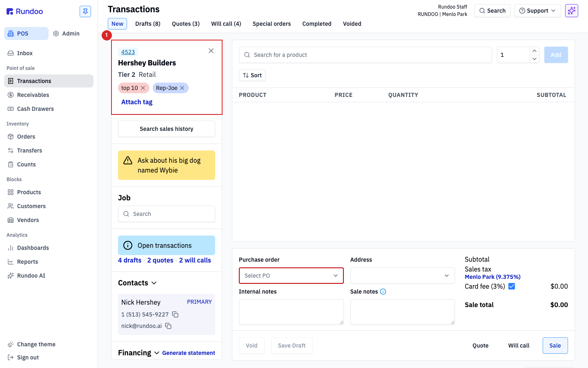Focus the Job search field
Image resolution: width=588 pixels, height=368 pixels.
click(x=167, y=214)
